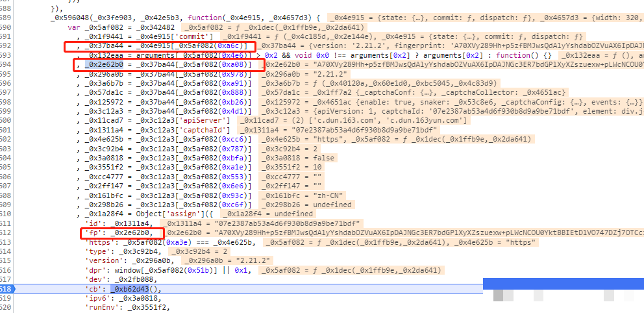The width and height of the screenshot is (644, 313).
Task: Click the 'runEnv' key on the last line
Action: coord(102,307)
